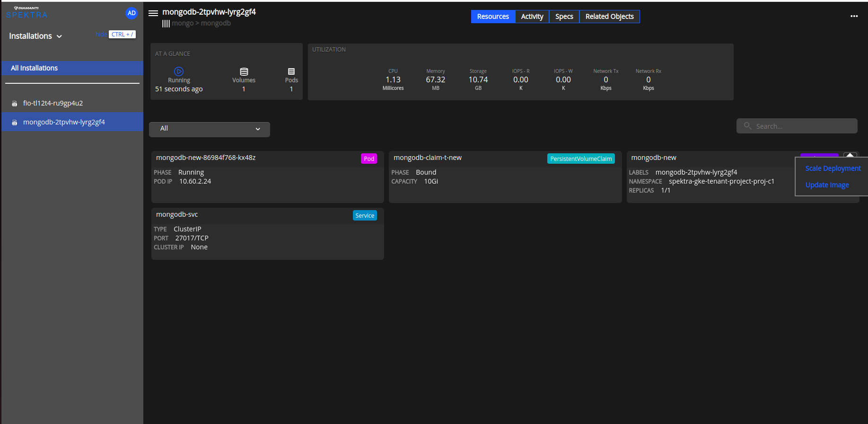Image resolution: width=868 pixels, height=424 pixels.
Task: Click the page title mongodb-2tpvhw-lyrg2gf4
Action: [209, 12]
